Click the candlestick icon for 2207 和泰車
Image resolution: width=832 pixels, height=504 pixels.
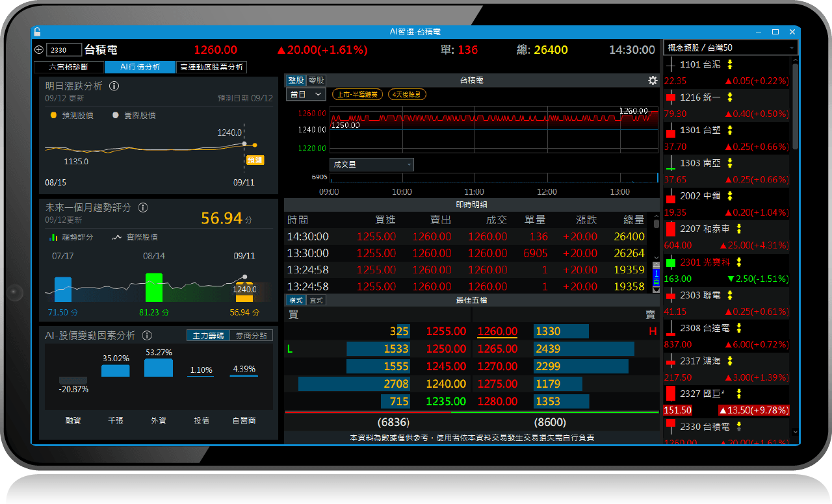(x=671, y=229)
